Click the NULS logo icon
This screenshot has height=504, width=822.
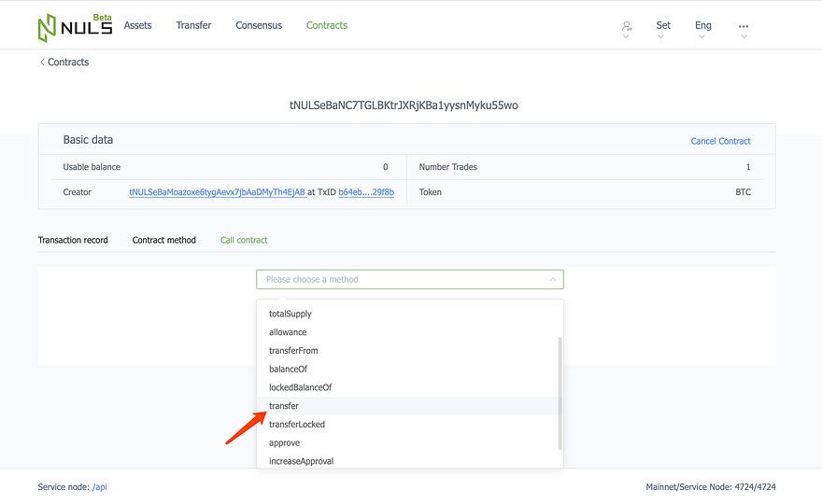(x=47, y=28)
